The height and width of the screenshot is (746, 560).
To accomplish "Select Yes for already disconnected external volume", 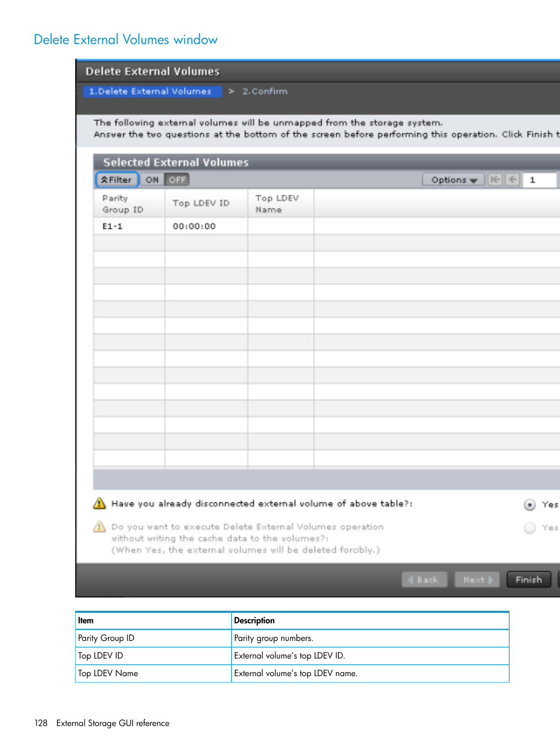I will click(530, 505).
